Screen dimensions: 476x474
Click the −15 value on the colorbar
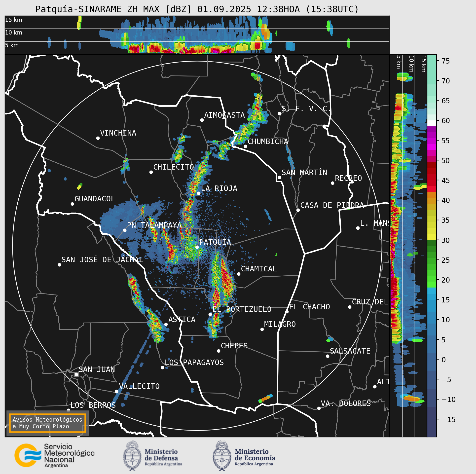coord(448,420)
